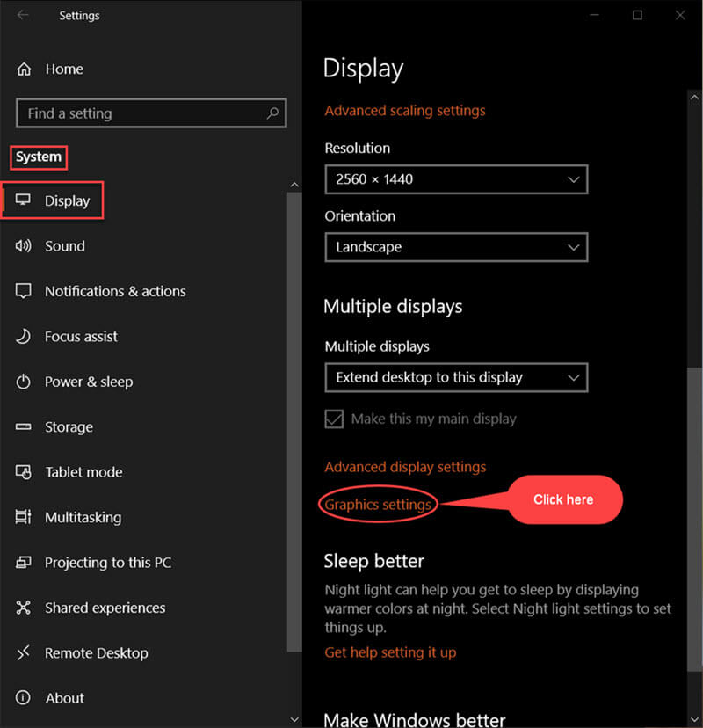Click the Settings back arrow
This screenshot has width=703, height=728.
tap(22, 15)
